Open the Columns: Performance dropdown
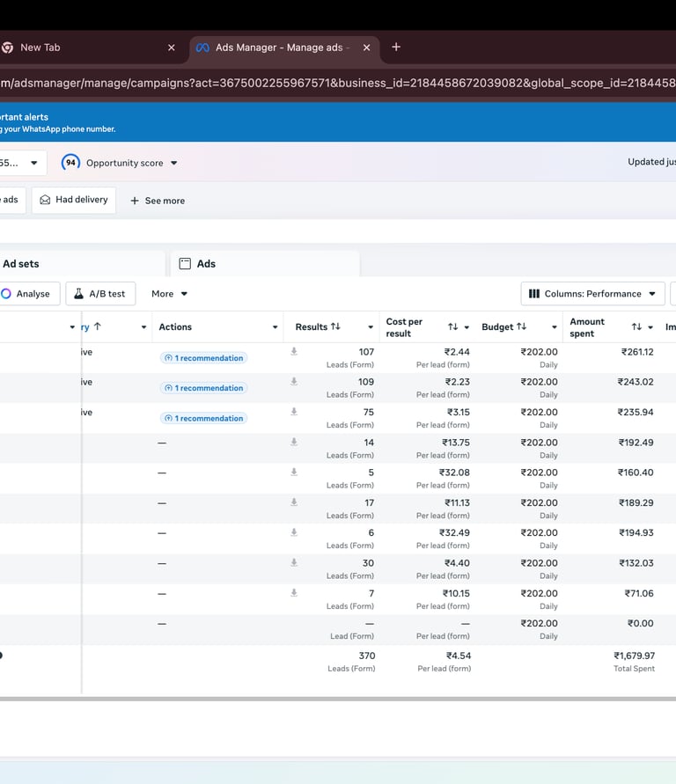 (x=593, y=294)
